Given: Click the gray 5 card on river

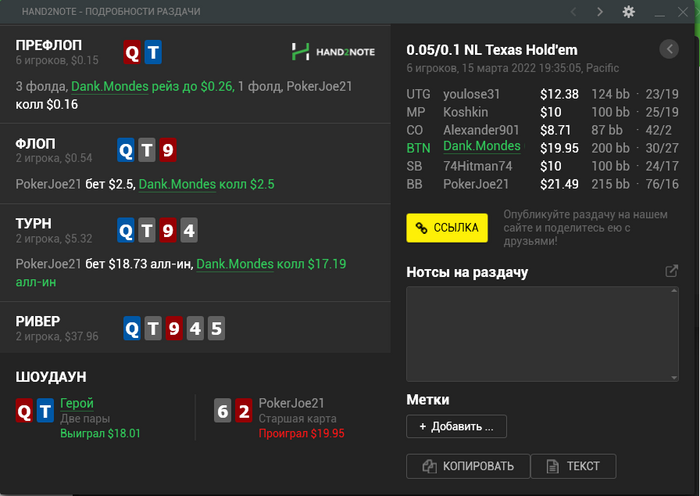Looking at the screenshot, I should [216, 329].
